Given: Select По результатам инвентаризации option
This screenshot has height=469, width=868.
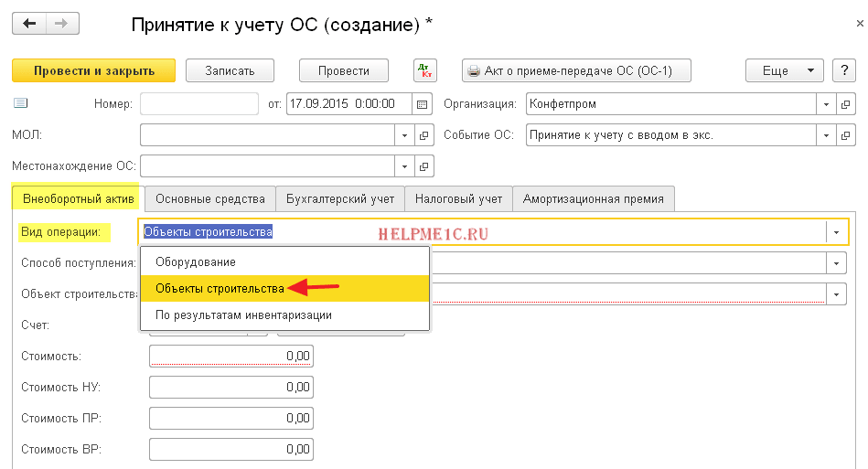Looking at the screenshot, I should coord(285,314).
